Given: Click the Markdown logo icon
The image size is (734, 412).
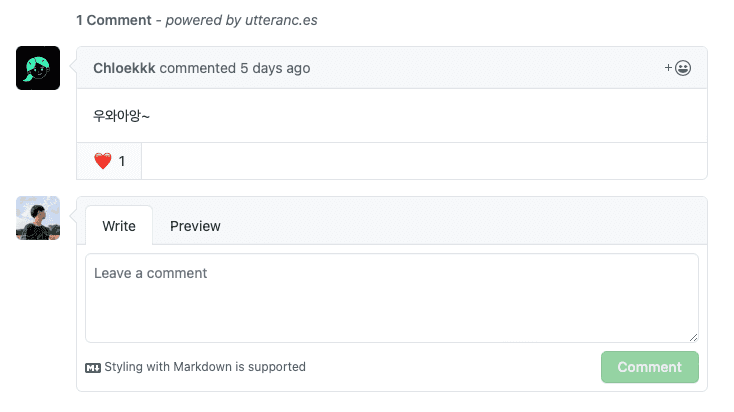Looking at the screenshot, I should [x=93, y=367].
